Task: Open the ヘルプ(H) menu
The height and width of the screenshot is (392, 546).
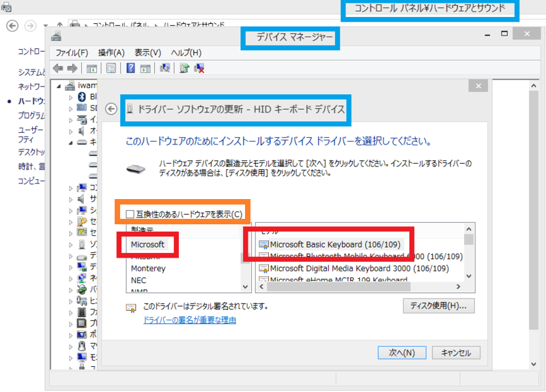Action: pos(186,53)
